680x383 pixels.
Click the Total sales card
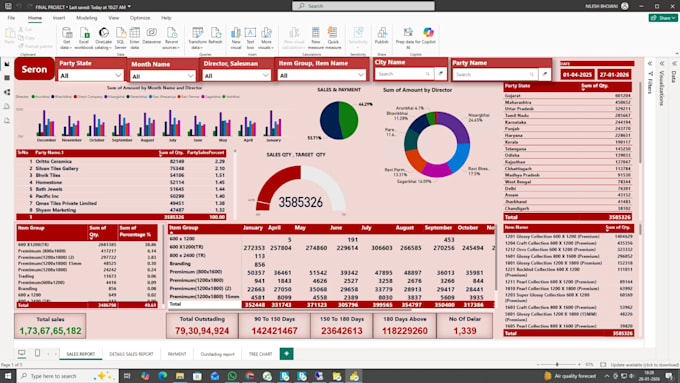coord(50,326)
